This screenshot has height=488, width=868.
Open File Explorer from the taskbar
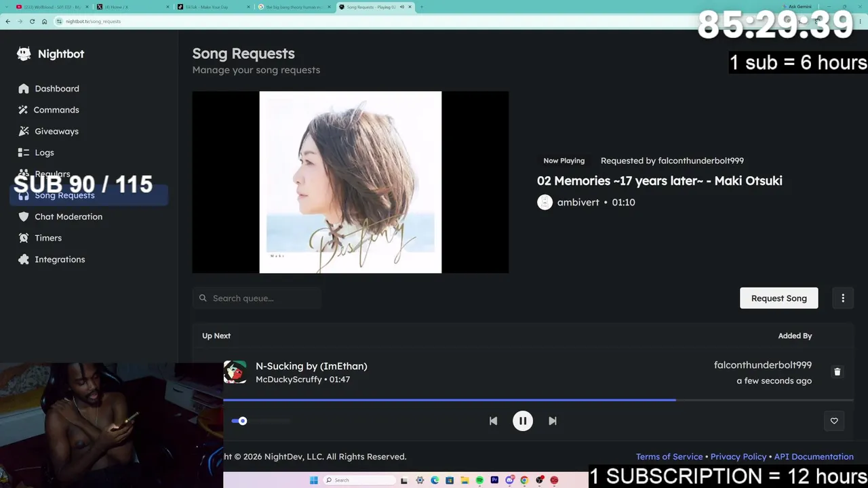point(465,481)
